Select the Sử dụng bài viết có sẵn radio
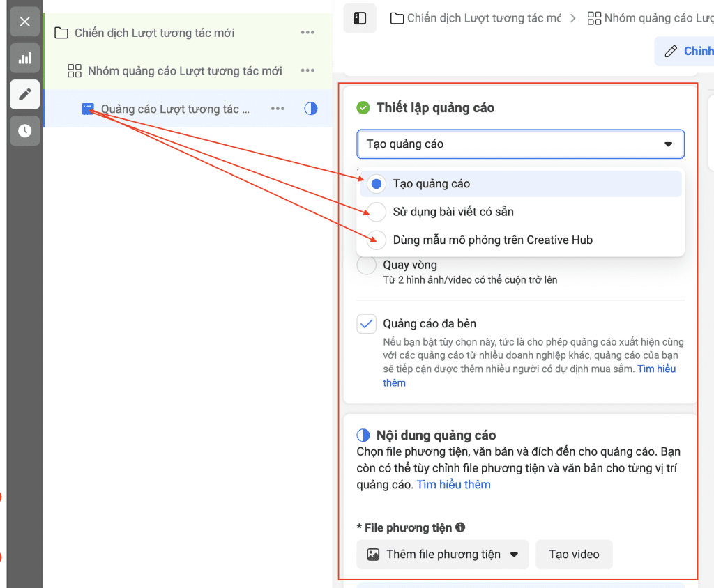Viewport: 714px width, 588px height. pyautogui.click(x=377, y=212)
